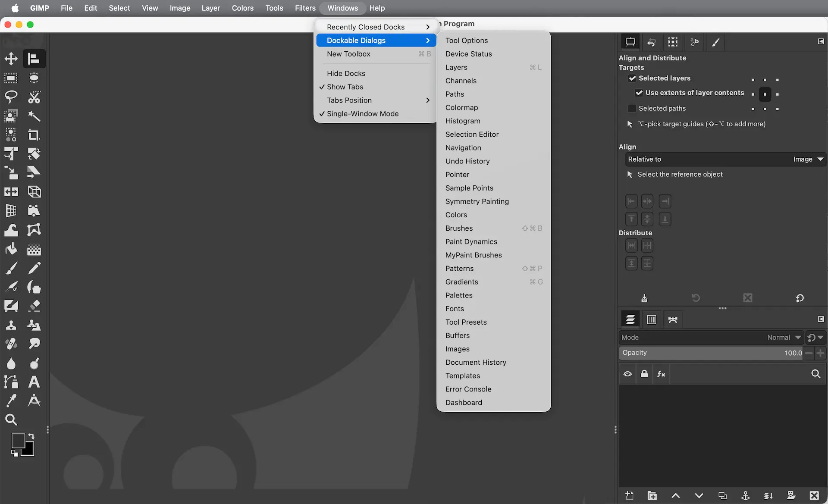Choose the Scissors Select tool

pyautogui.click(x=34, y=97)
